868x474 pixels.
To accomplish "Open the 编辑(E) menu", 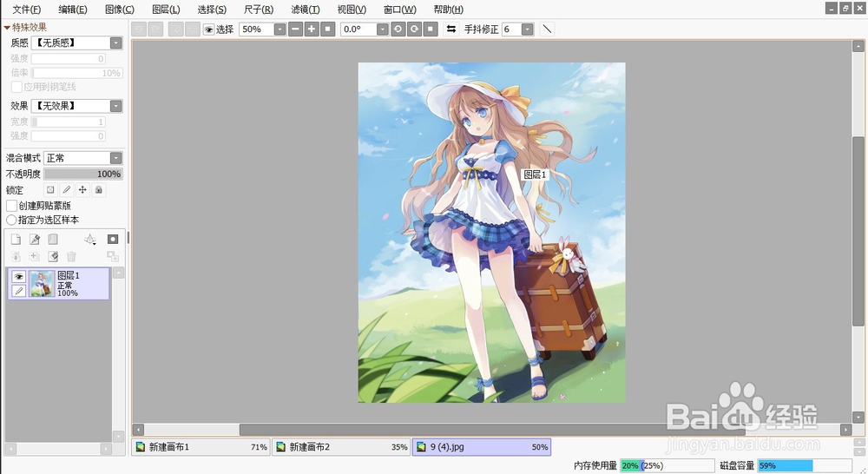I will coord(73,10).
